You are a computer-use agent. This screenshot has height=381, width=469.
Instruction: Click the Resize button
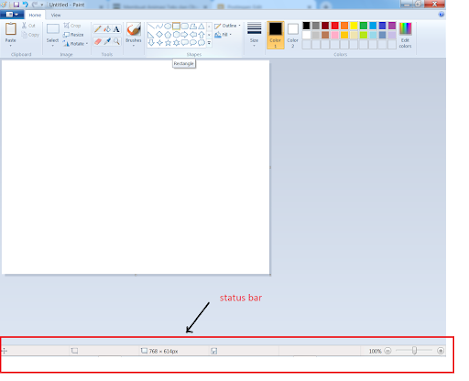[x=74, y=35]
